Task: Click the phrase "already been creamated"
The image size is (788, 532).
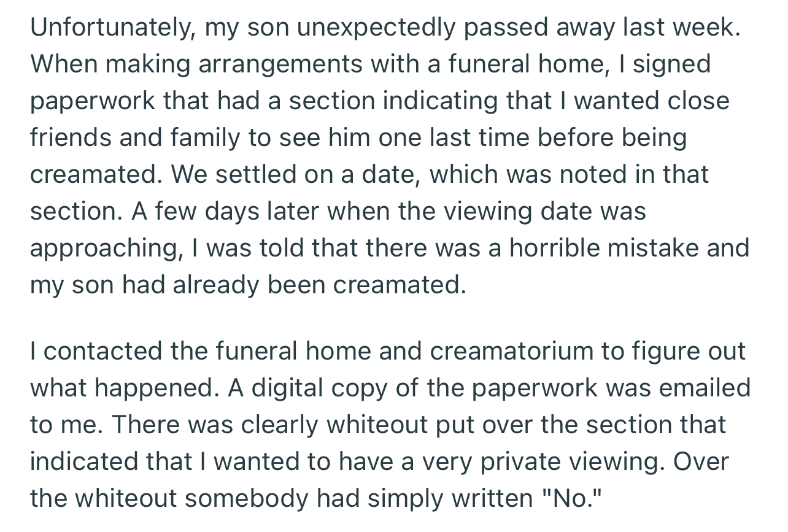Action: tap(316, 285)
